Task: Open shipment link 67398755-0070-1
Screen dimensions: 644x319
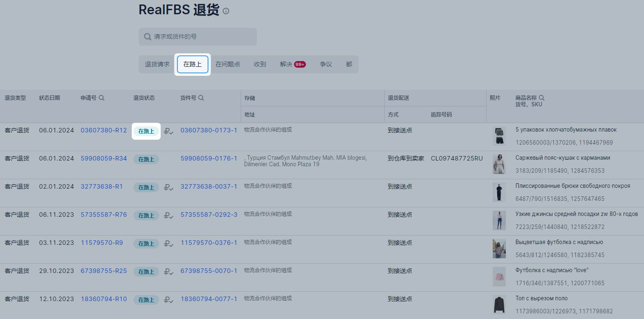Action: pos(209,271)
